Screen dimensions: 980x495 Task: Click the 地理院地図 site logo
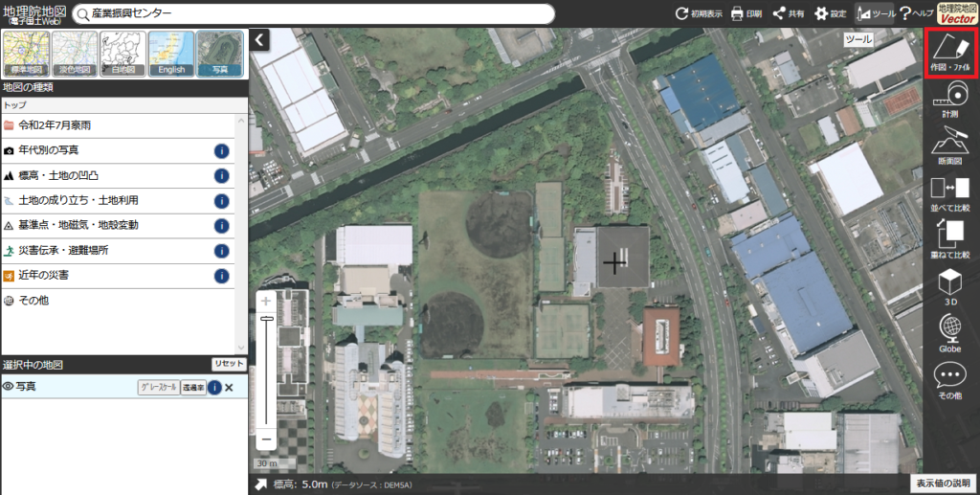(x=34, y=13)
